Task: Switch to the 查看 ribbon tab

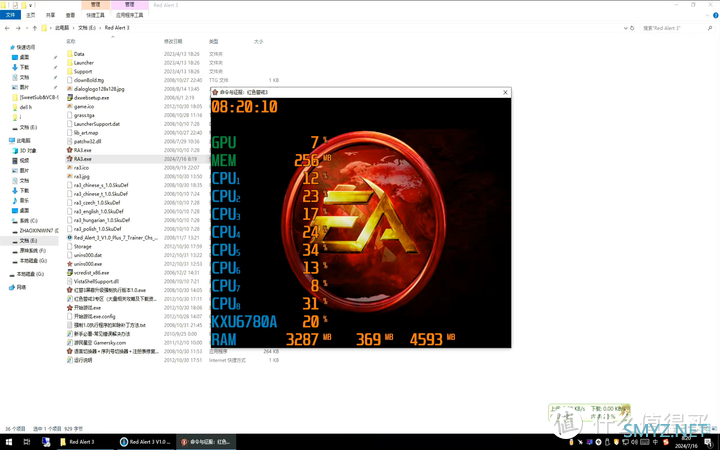Action: click(x=70, y=15)
